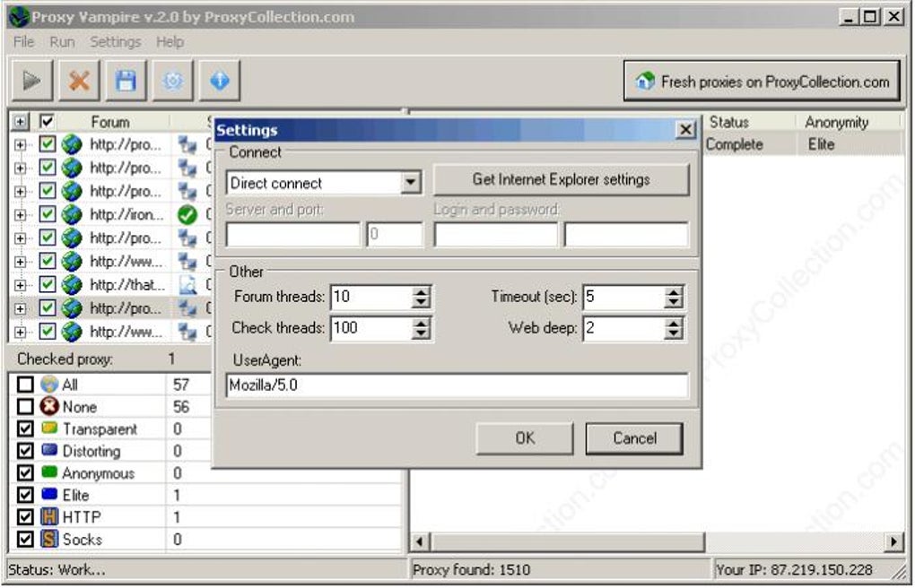This screenshot has height=588, width=915.
Task: Toggle the All filter checkbox
Action: tap(25, 385)
